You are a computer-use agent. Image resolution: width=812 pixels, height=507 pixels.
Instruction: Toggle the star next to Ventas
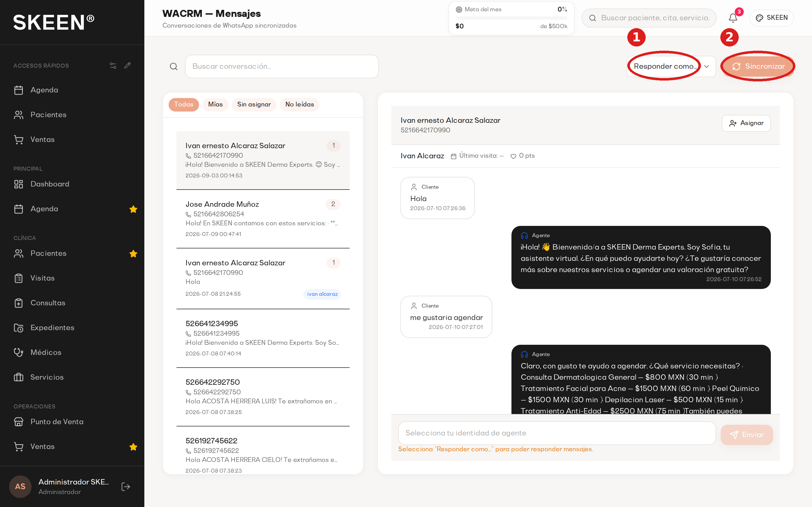tap(133, 447)
